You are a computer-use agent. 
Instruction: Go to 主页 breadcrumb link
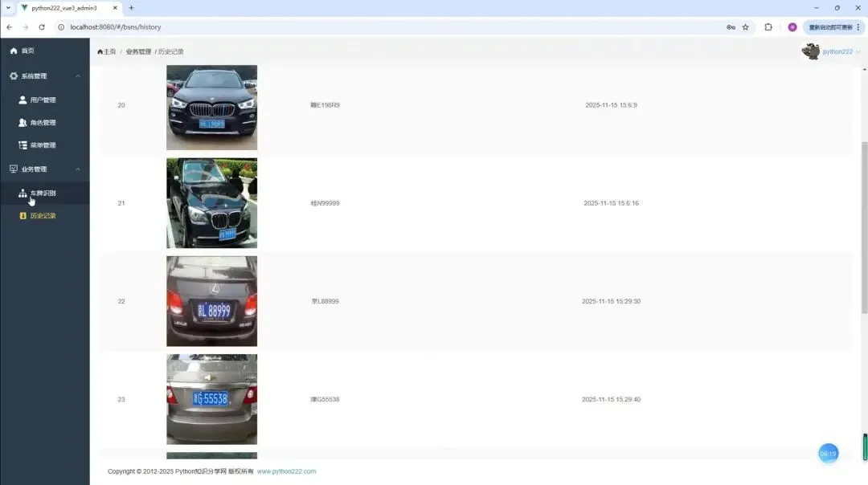coord(107,51)
